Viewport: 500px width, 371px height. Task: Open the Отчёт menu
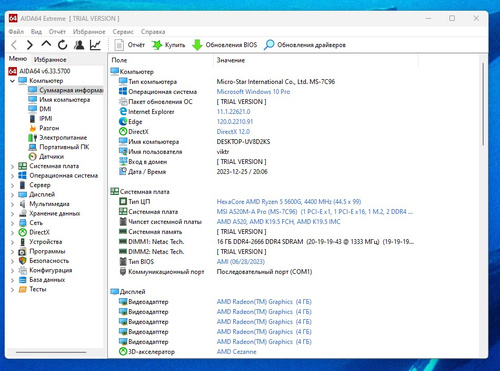tap(57, 32)
